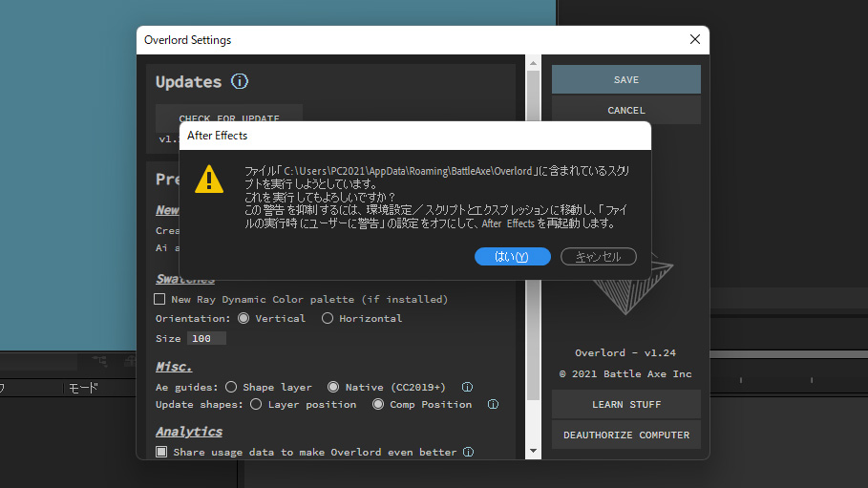
Task: Select Horizontal orientation
Action: (328, 319)
